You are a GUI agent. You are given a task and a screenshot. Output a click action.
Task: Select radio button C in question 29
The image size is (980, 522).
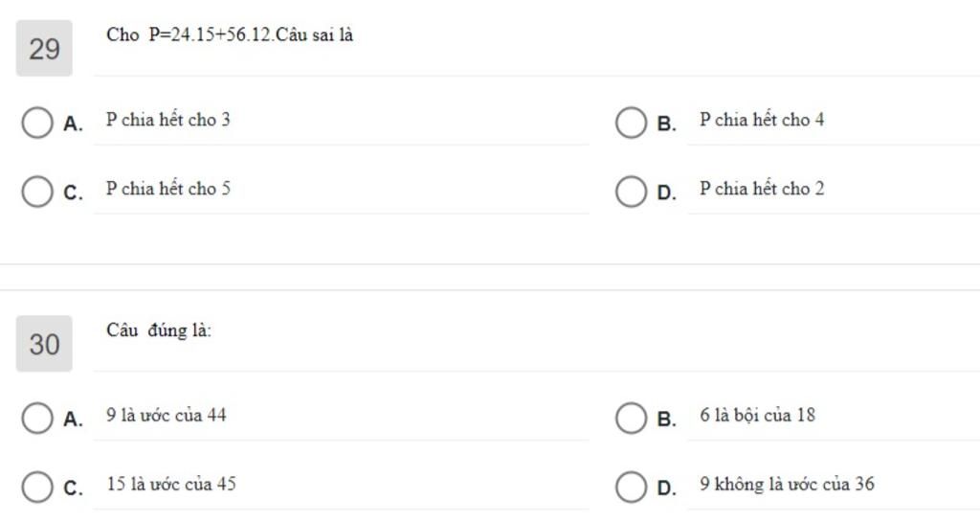(37, 192)
